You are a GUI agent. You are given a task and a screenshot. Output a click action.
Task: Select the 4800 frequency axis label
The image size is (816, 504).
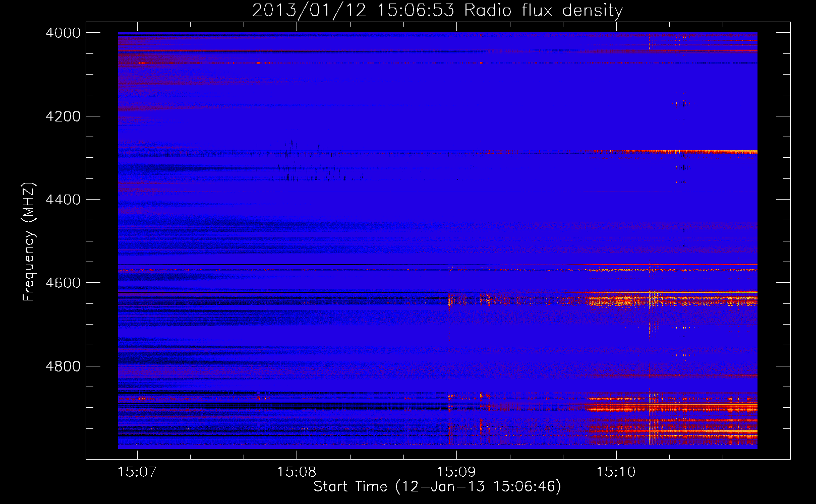[63, 366]
